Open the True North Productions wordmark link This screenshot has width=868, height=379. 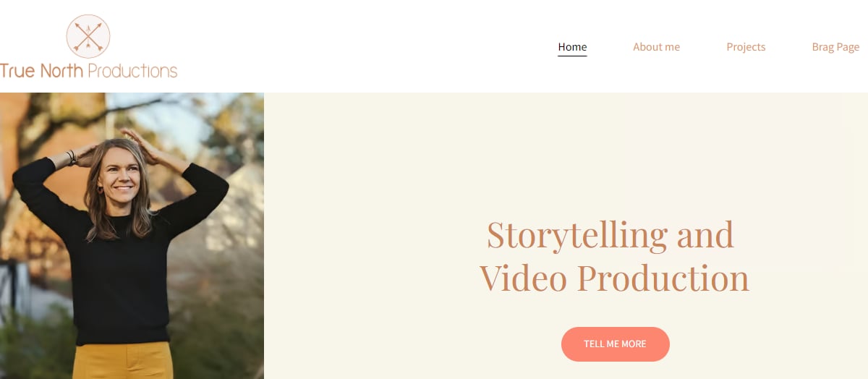pos(88,71)
